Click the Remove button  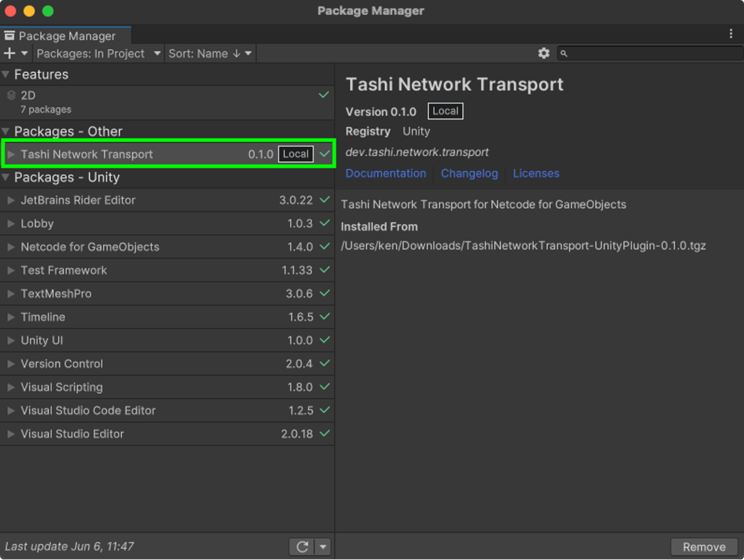(x=704, y=546)
